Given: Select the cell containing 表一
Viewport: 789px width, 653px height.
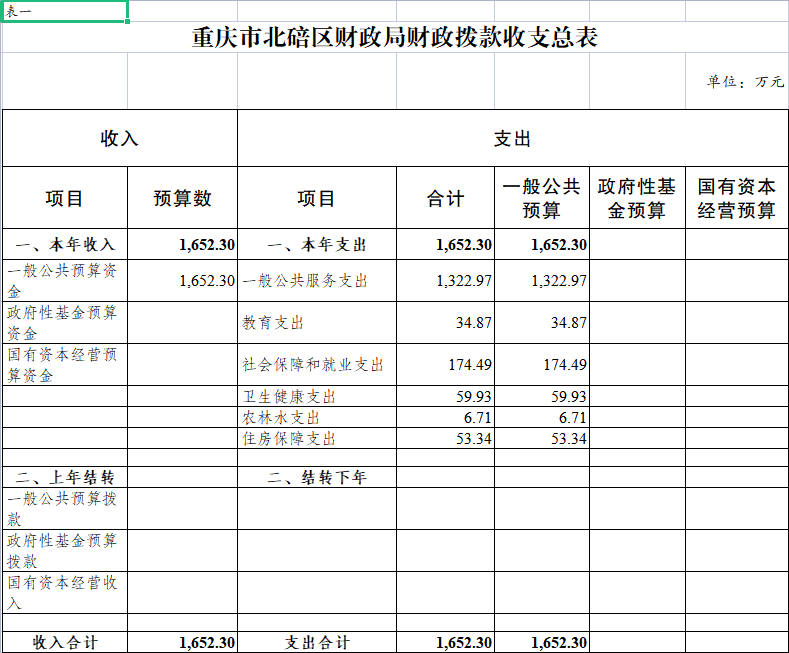Looking at the screenshot, I should click(64, 11).
